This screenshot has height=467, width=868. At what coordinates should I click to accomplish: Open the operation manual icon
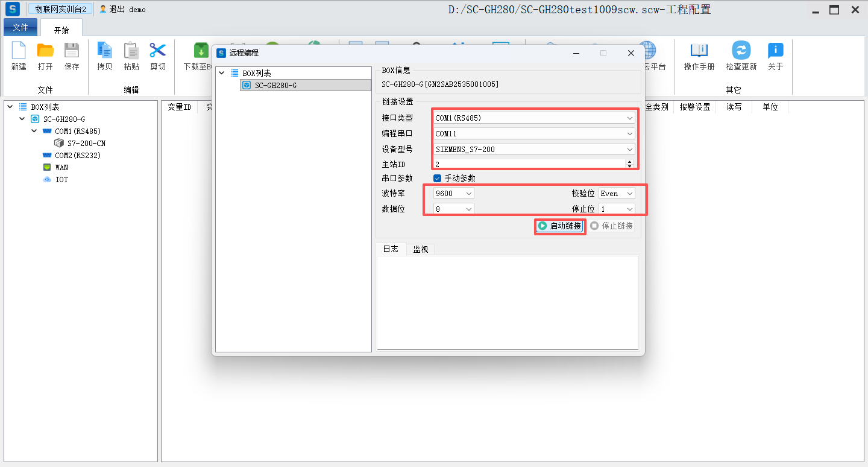(699, 51)
